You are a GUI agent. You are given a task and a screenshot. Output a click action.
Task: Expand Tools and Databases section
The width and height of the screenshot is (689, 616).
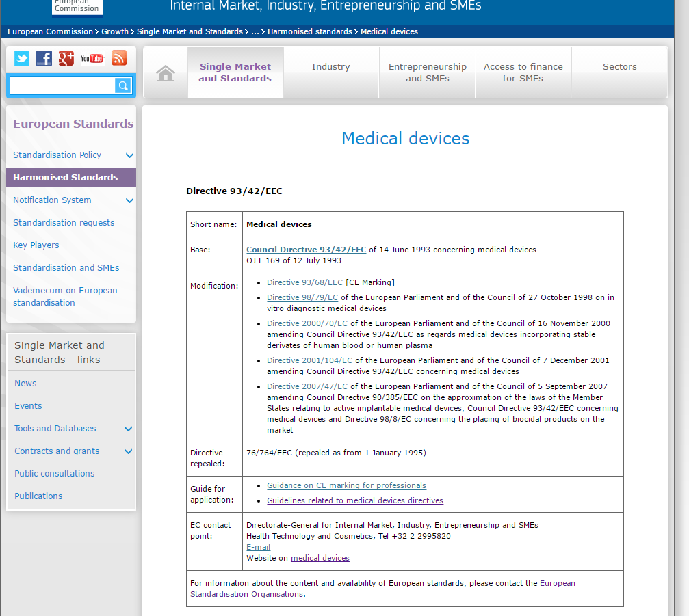point(128,429)
